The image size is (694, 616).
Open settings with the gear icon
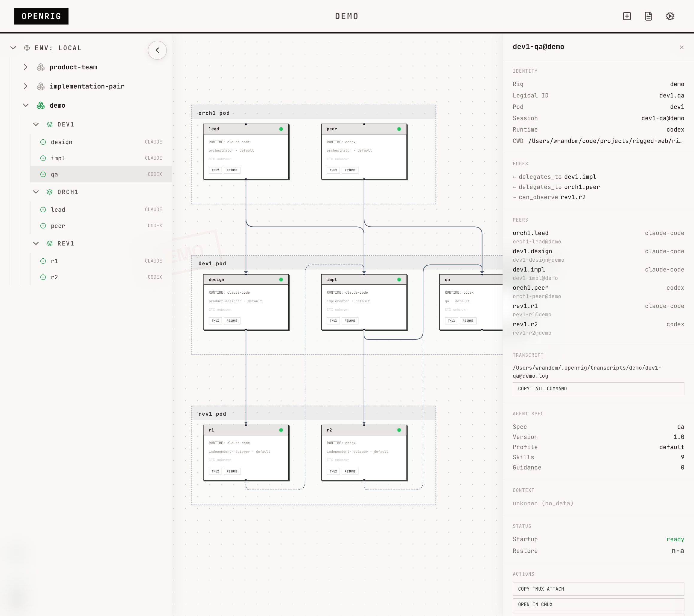coord(669,16)
